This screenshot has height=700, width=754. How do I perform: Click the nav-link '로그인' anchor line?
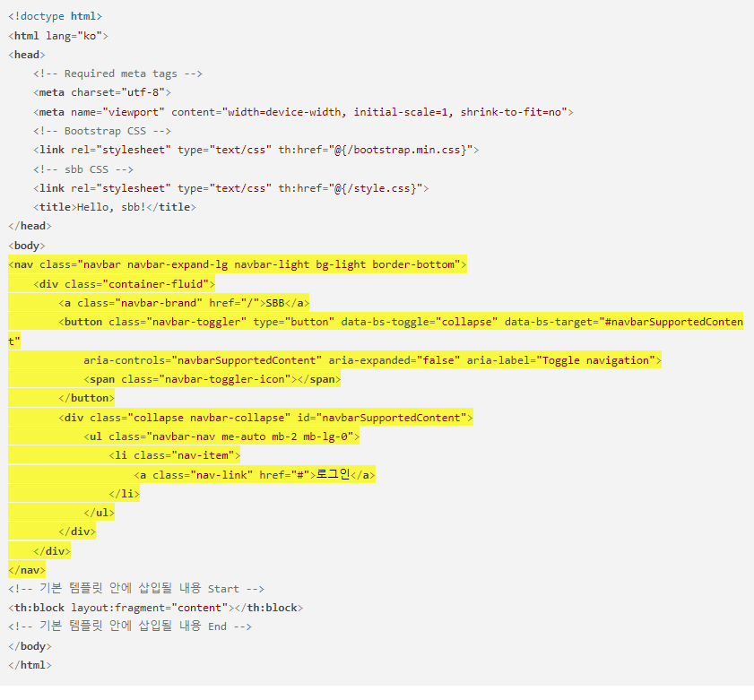[x=255, y=475]
